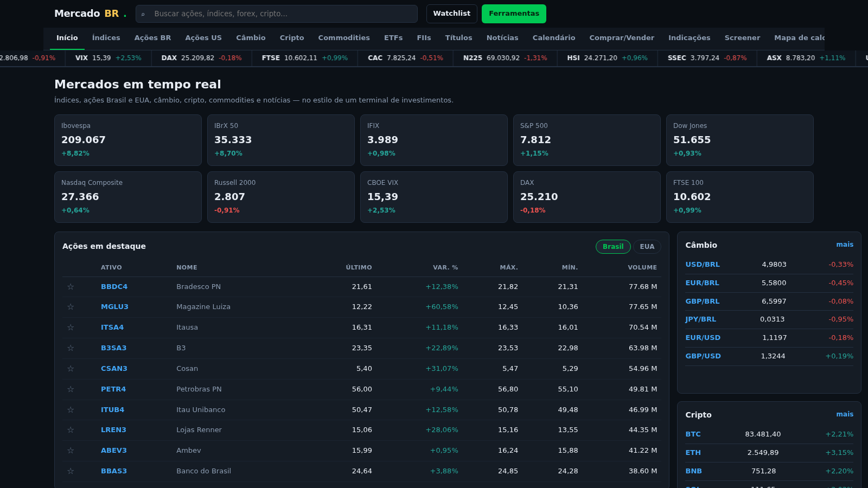Open the Commodities tab
The image size is (868, 488).
click(344, 38)
